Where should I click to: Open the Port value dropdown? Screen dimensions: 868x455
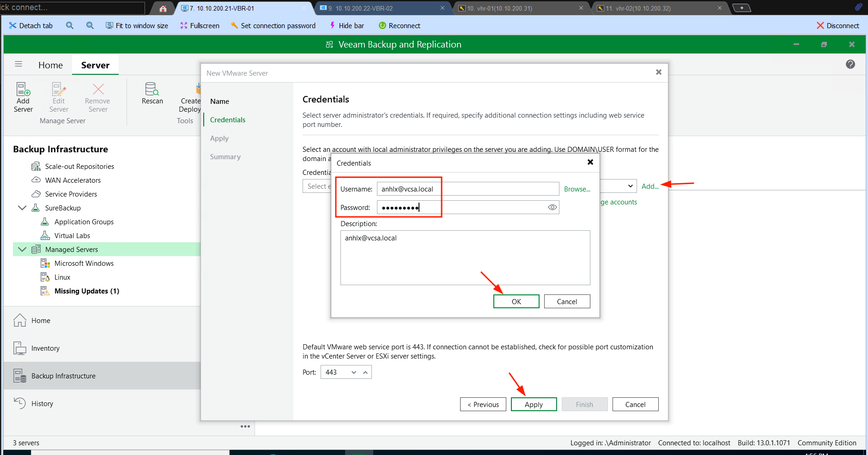pyautogui.click(x=354, y=372)
